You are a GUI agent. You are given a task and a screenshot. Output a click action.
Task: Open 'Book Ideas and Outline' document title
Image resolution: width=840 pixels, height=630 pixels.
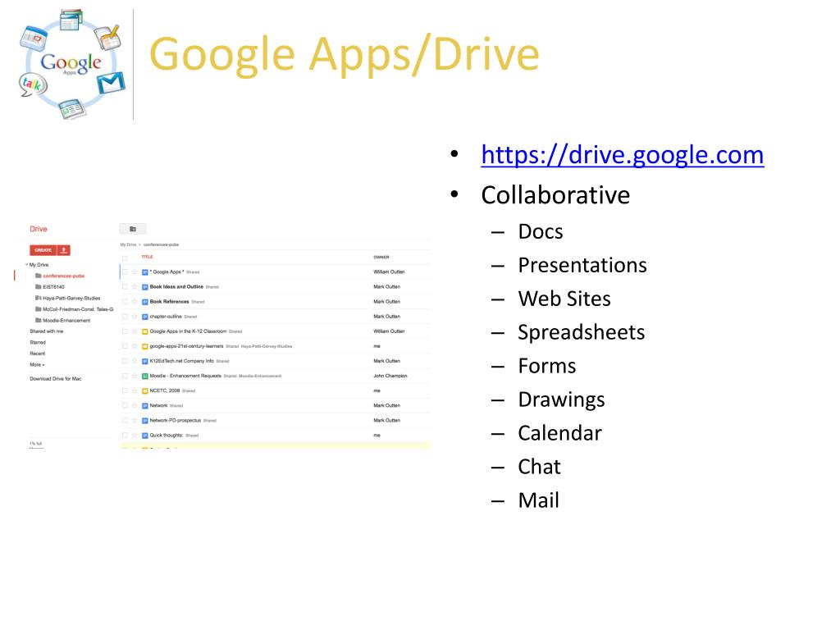tap(176, 287)
